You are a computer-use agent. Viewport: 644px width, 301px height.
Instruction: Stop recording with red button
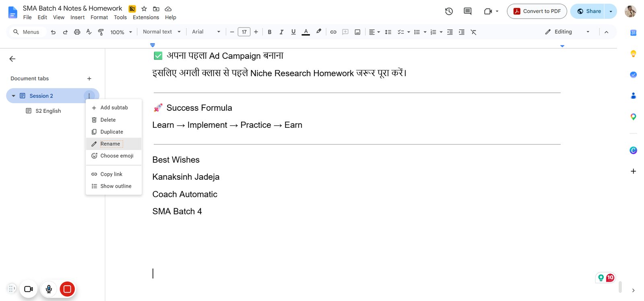point(67,289)
